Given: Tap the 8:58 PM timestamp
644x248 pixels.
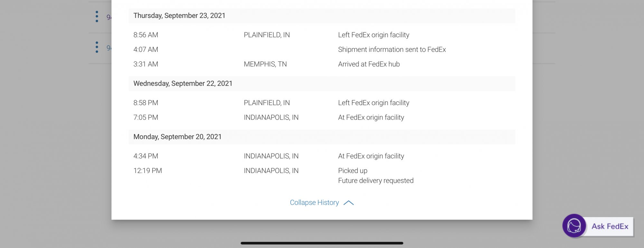Looking at the screenshot, I should coord(146,103).
